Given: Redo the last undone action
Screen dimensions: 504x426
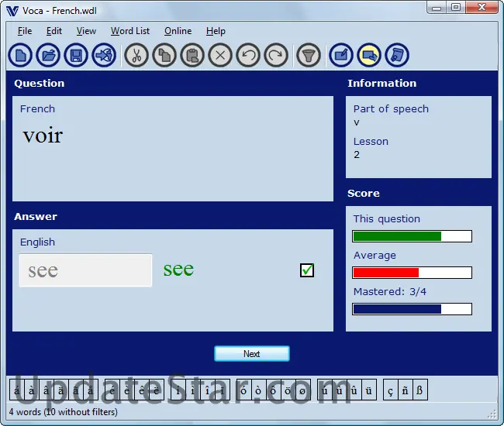Looking at the screenshot, I should coord(276,55).
